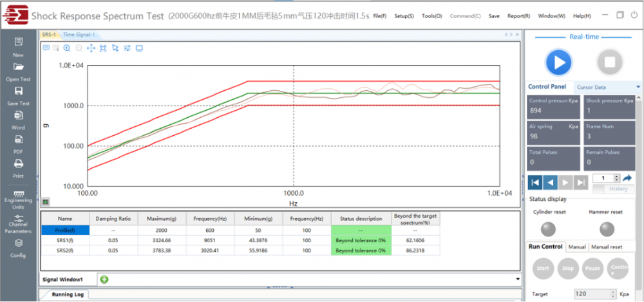Open Channel Parameters in sidebar
The width and height of the screenshot is (644, 302).
pos(18,223)
